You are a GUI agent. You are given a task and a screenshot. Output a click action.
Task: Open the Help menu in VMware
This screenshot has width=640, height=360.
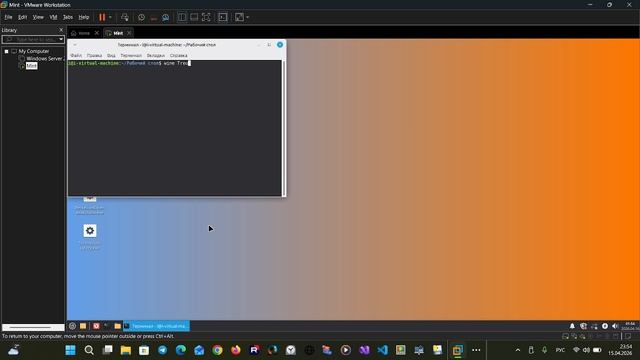coord(84,17)
